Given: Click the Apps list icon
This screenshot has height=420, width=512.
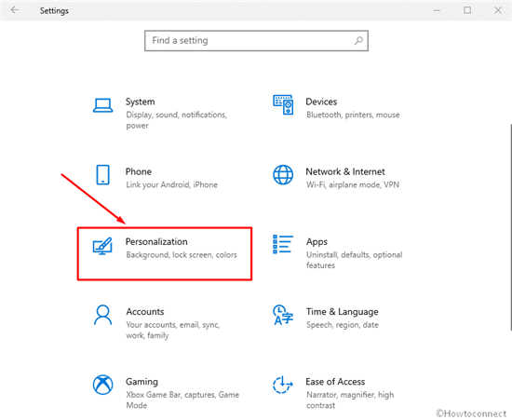Looking at the screenshot, I should (283, 244).
